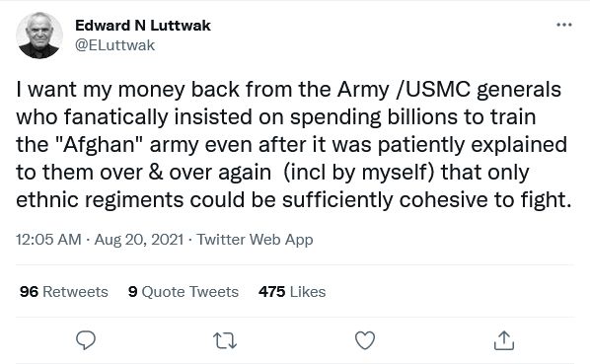The image size is (590, 364).
Task: Click the Aug 20, 2021 date
Action: pyautogui.click(x=139, y=239)
